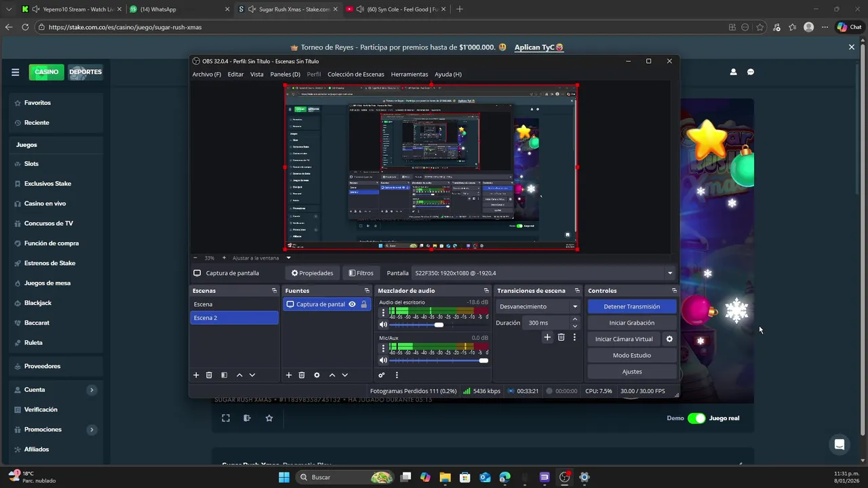Viewport: 868px width, 488px height.
Task: Enable Modo Estudio in OBS controls
Action: [631, 355]
